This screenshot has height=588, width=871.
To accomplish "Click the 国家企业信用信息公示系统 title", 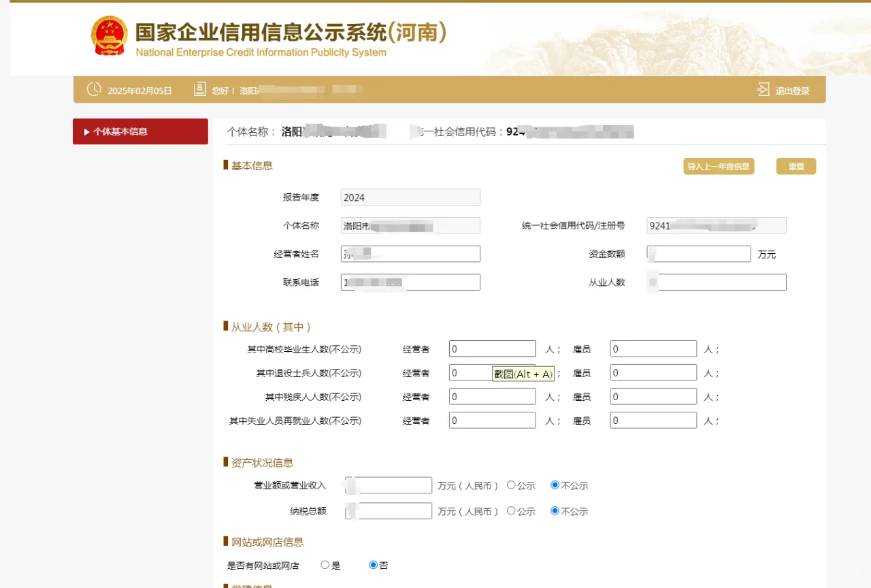I will coord(291,33).
